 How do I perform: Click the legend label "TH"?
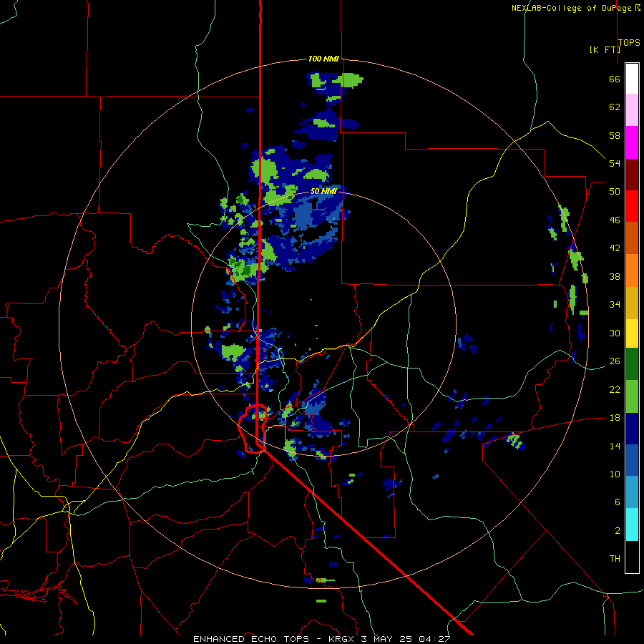tap(615, 559)
